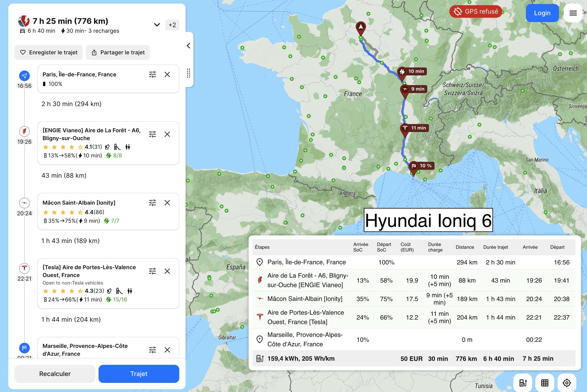Click the coffee amenity icon at ENGIE stop
This screenshot has height=392, width=587.
[107, 147]
